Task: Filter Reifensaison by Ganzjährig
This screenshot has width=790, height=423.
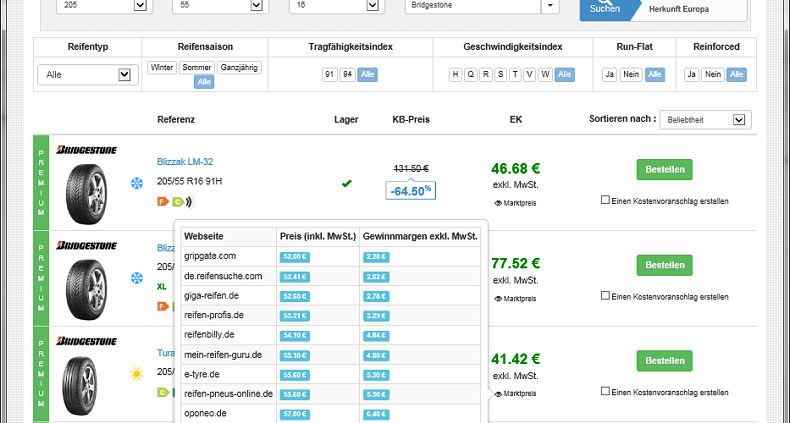Action: click(x=239, y=67)
